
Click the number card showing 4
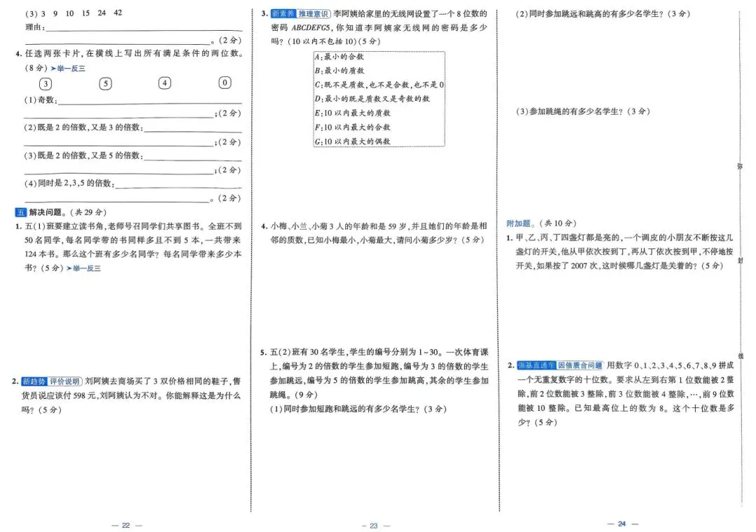164,83
